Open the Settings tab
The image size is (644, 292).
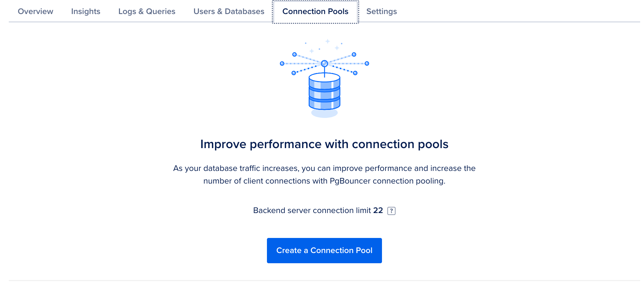click(381, 12)
